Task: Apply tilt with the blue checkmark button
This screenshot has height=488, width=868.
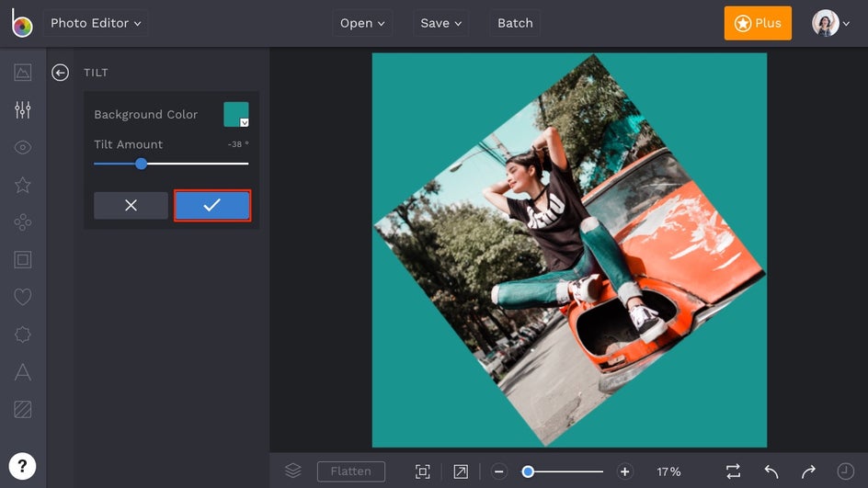Action: pyautogui.click(x=212, y=205)
